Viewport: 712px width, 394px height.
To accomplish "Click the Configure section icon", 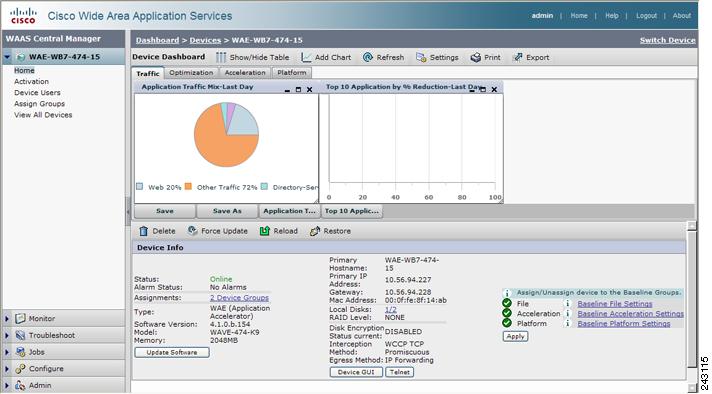I will pyautogui.click(x=20, y=369).
